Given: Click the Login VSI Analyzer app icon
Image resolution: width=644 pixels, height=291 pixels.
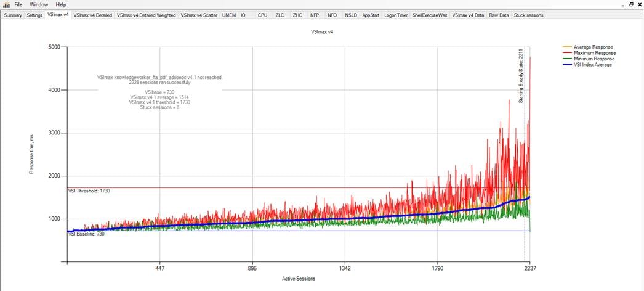Looking at the screenshot, I should point(6,4).
